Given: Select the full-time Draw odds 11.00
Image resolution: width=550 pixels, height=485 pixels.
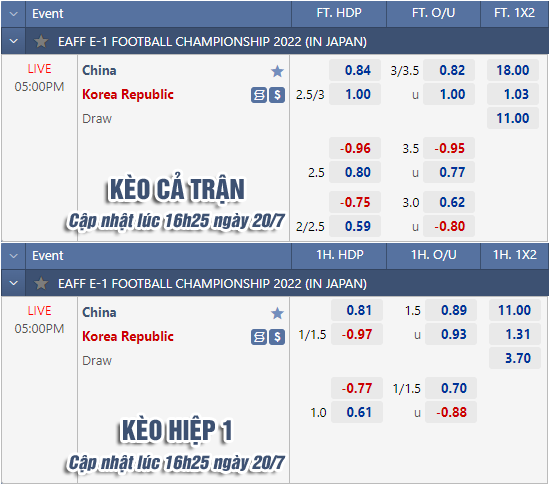Looking at the screenshot, I should [x=513, y=118].
